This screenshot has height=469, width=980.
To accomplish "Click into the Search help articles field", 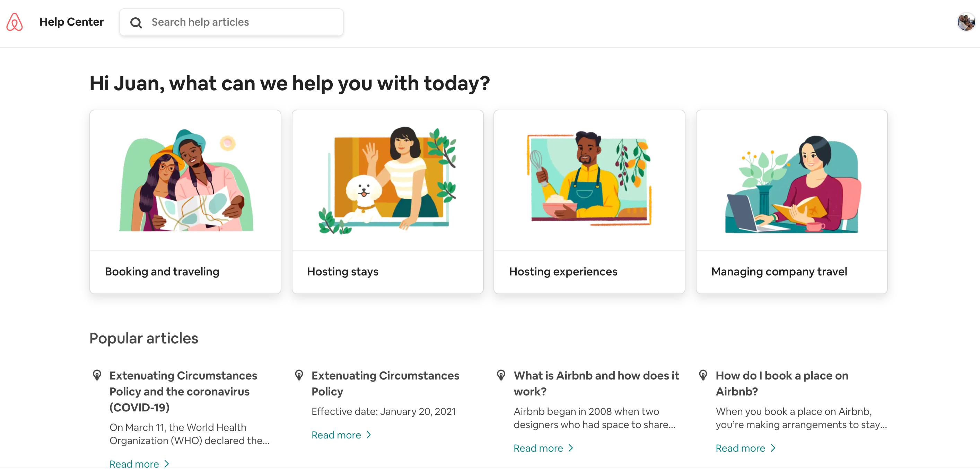I will pos(244,23).
